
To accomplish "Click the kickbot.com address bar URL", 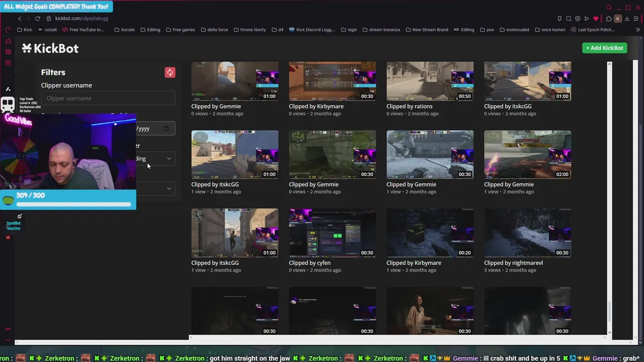I will point(82,19).
